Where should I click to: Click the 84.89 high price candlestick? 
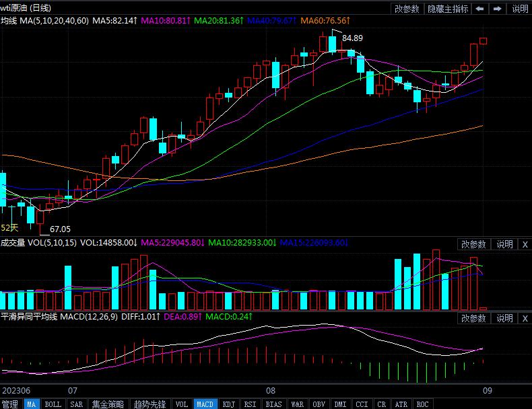coord(333,43)
